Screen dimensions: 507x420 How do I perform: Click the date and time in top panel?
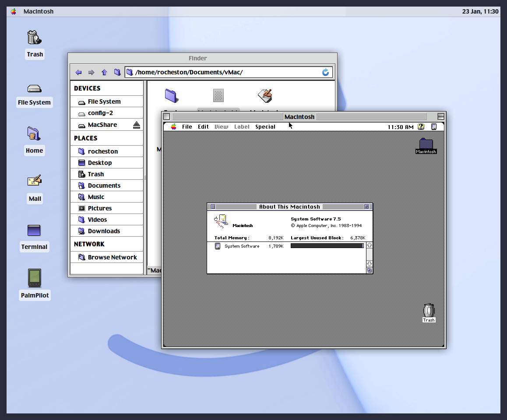pyautogui.click(x=480, y=12)
